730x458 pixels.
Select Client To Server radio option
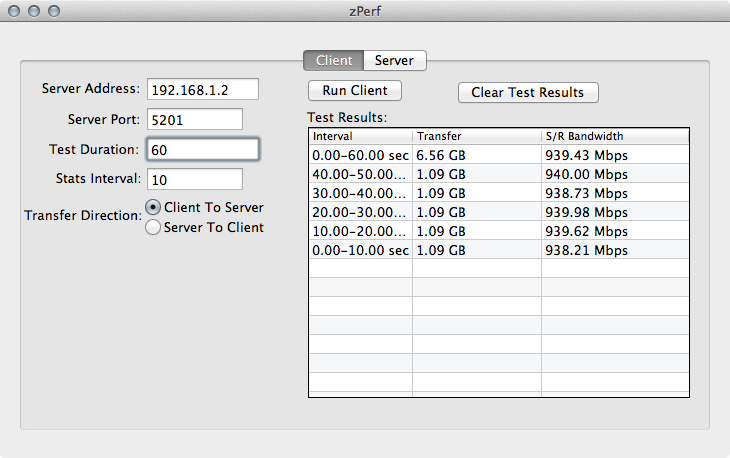[x=153, y=207]
